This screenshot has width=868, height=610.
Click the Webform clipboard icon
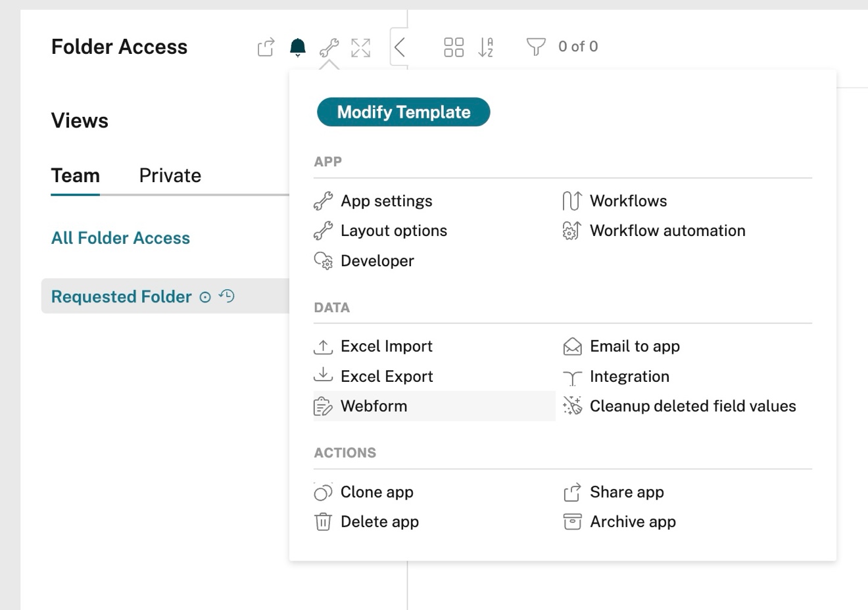pyautogui.click(x=323, y=407)
